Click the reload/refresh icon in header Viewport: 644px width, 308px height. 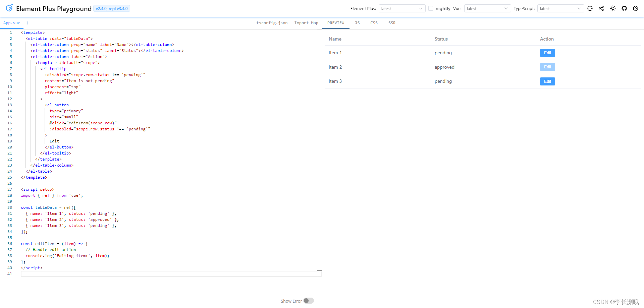click(x=590, y=8)
